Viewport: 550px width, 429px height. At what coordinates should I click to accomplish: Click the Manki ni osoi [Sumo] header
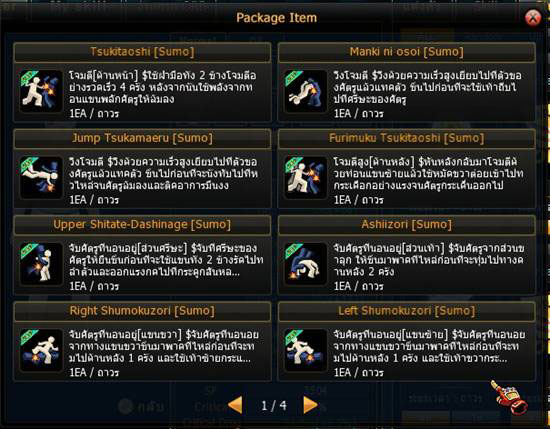pyautogui.click(x=407, y=52)
